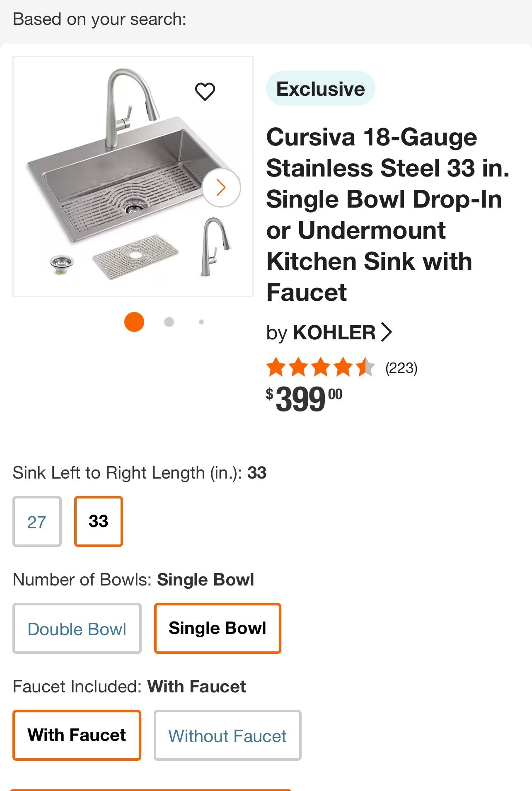The image size is (532, 791).
Task: Advance to next product image with arrow
Action: (221, 188)
